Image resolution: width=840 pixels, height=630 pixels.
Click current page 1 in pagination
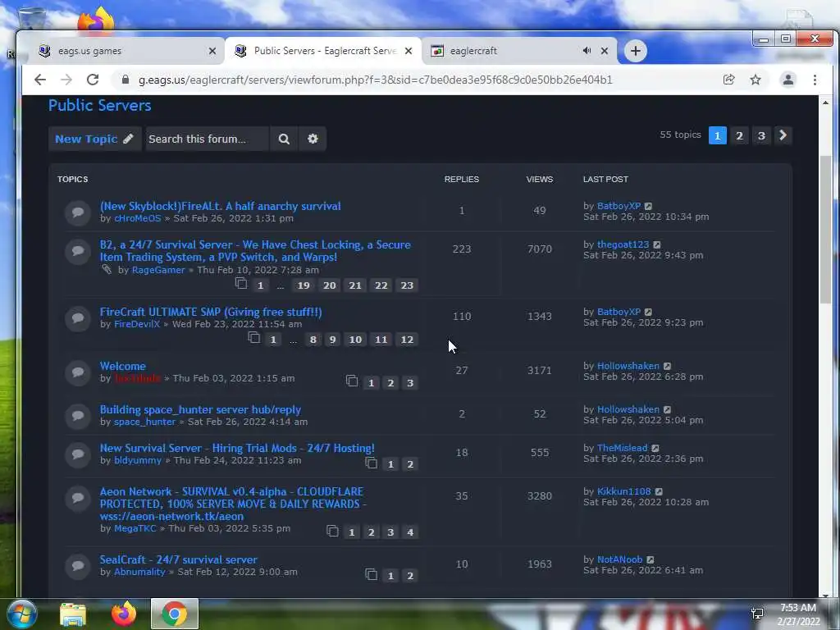click(x=717, y=135)
